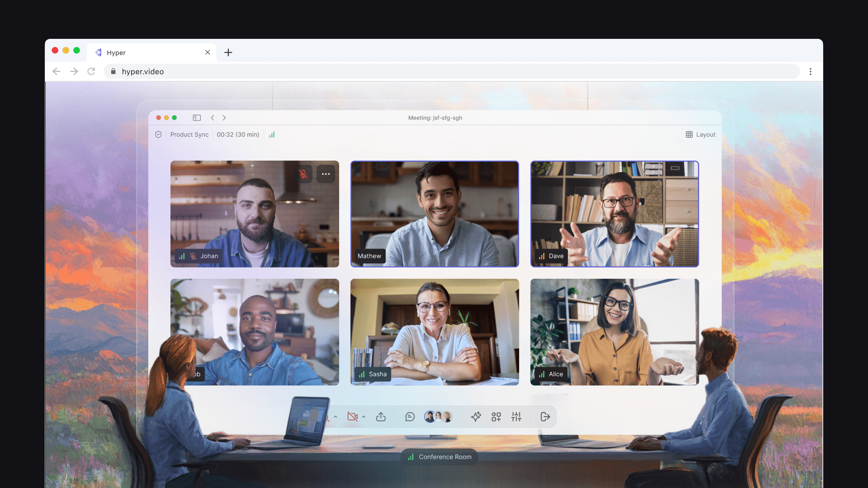Open a new browser tab

tap(228, 52)
